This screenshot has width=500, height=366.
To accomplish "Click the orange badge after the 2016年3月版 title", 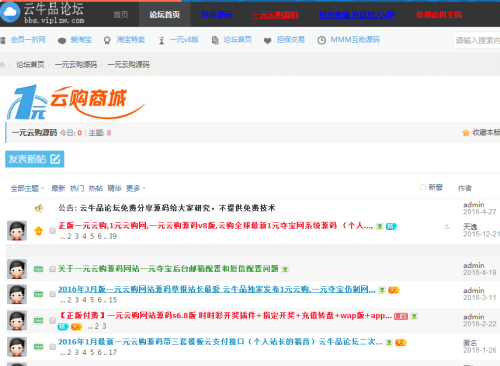I will (394, 290).
